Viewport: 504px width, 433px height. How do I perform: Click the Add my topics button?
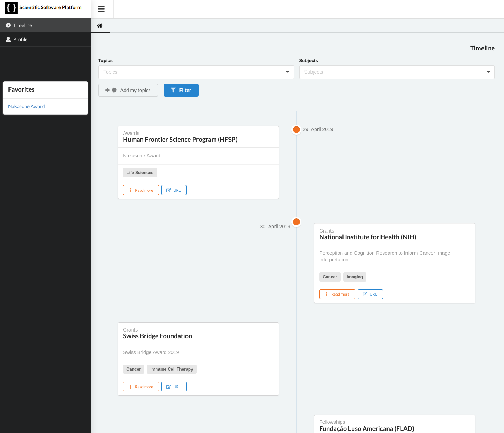pos(128,90)
